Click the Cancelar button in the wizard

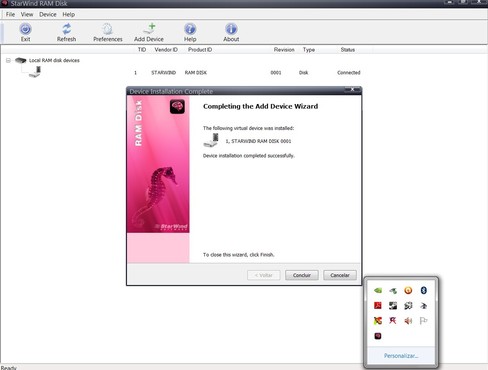[340, 275]
